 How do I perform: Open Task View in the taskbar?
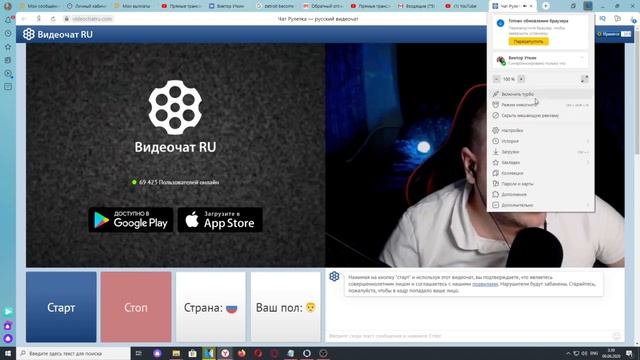click(138, 353)
